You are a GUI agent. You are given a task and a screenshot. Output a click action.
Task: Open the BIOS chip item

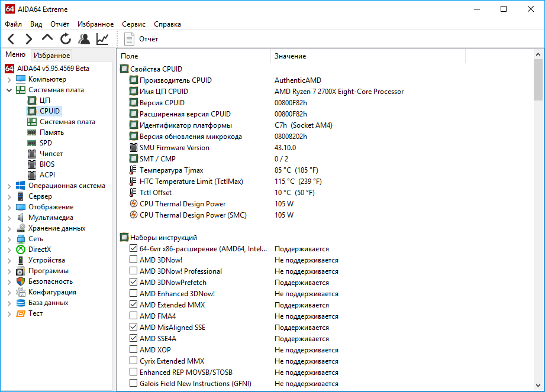[47, 164]
